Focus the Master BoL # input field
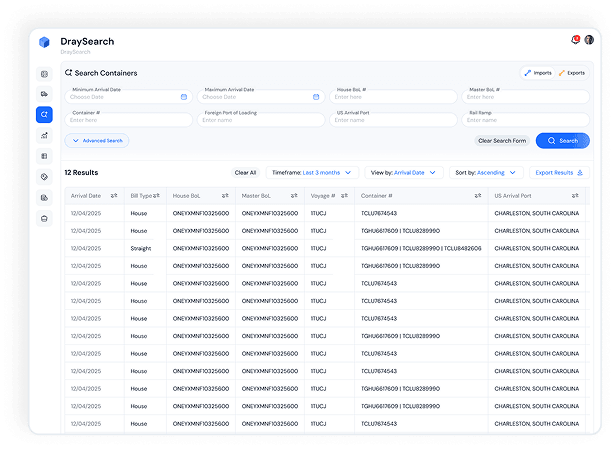Screen dimensions: 615x449 click(526, 97)
